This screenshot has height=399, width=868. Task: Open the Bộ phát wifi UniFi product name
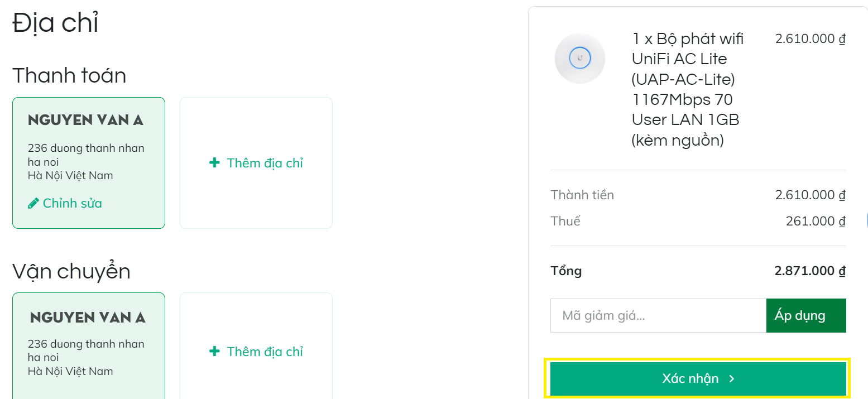pos(688,89)
